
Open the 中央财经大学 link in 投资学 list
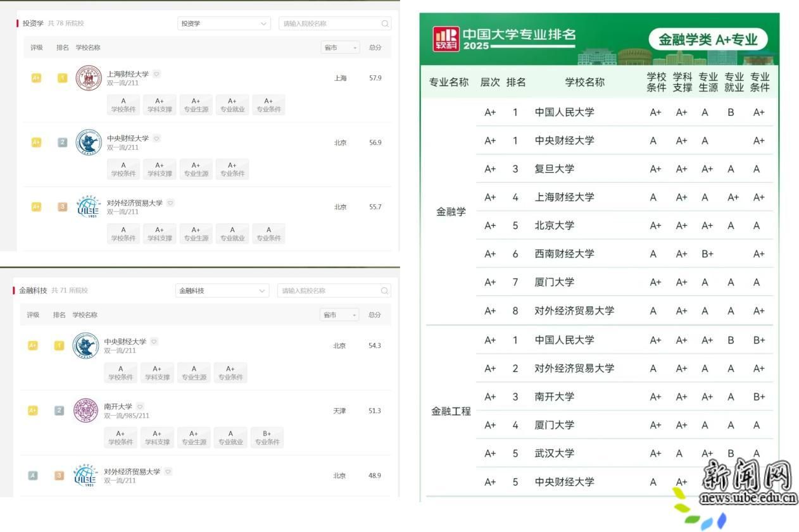(x=128, y=138)
